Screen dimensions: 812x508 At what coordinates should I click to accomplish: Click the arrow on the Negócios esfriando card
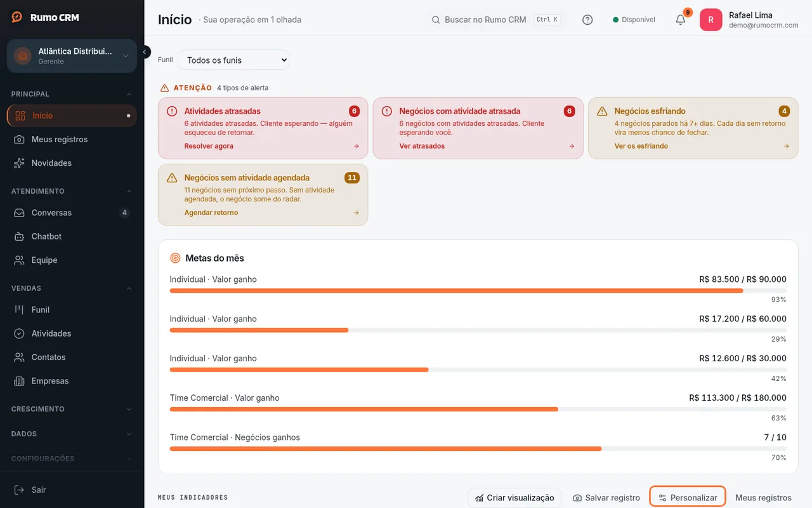click(787, 146)
